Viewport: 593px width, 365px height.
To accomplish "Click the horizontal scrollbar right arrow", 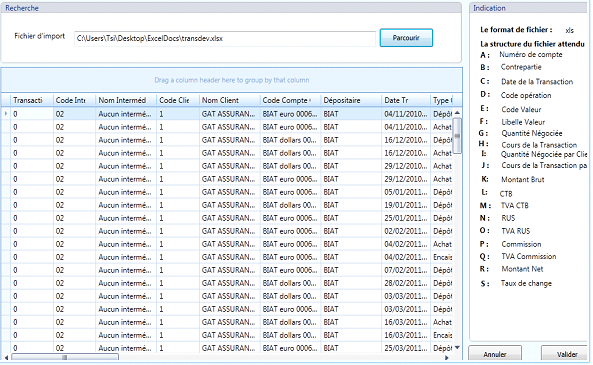I will pos(447,357).
